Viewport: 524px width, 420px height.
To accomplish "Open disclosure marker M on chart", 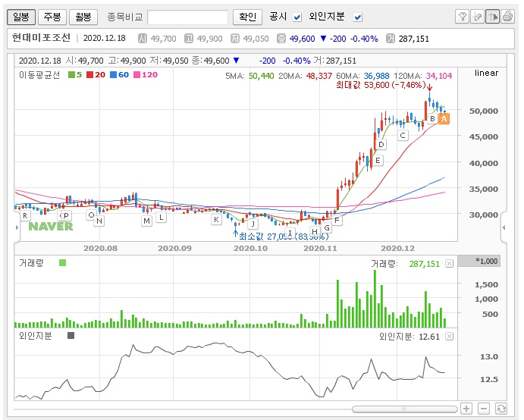I will click(146, 221).
